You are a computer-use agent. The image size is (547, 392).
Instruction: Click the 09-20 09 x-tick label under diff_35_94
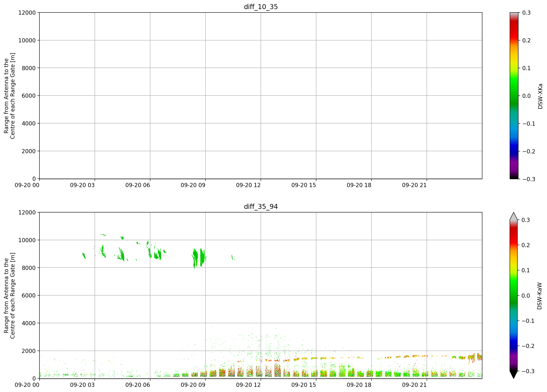[193, 385]
